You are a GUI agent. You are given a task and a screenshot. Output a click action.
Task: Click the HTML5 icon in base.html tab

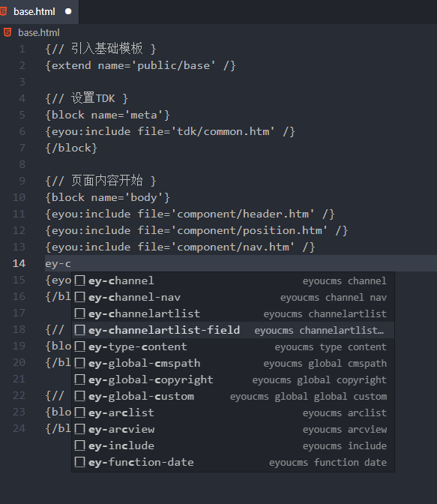(3, 11)
